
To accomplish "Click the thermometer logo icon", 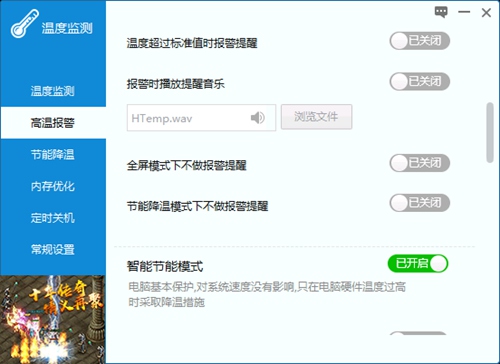I will point(24,23).
